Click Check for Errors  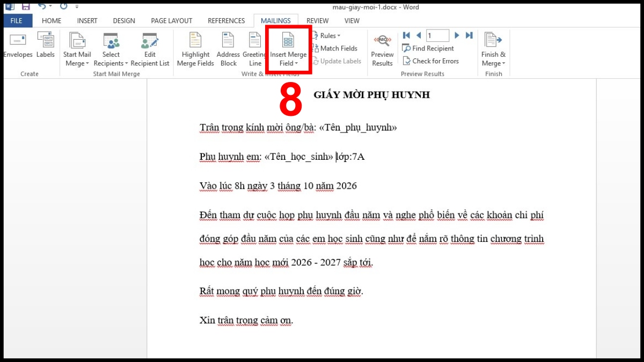pos(431,61)
